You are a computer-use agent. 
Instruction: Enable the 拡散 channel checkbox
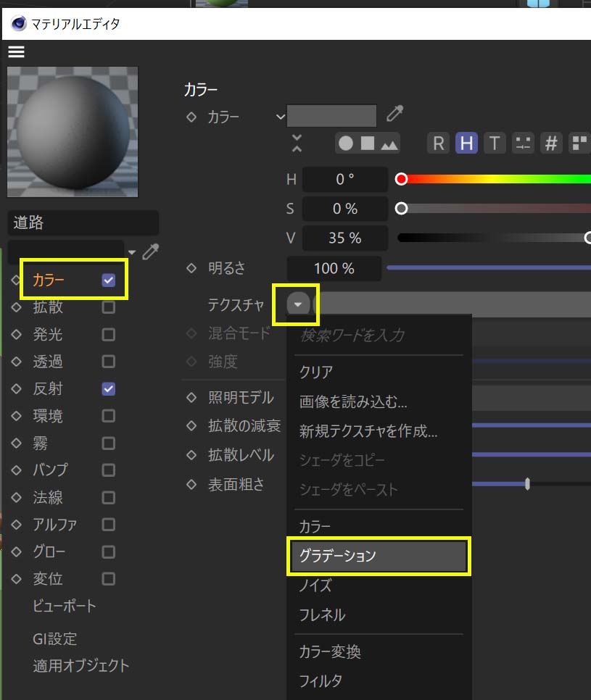108,307
